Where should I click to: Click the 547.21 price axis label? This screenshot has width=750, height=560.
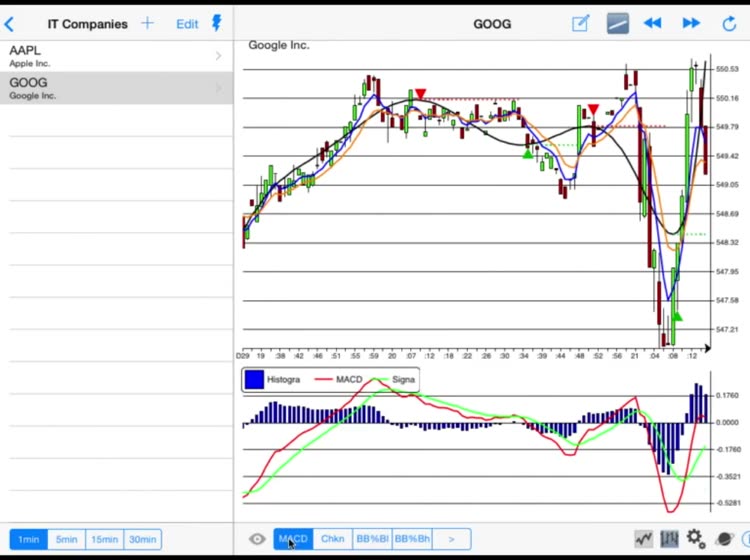tap(727, 329)
